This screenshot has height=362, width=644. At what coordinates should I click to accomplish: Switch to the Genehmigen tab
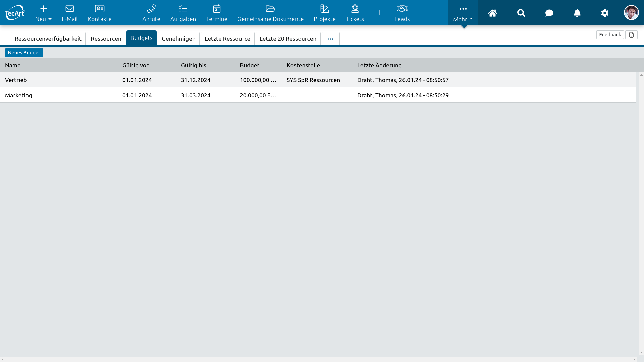point(178,39)
